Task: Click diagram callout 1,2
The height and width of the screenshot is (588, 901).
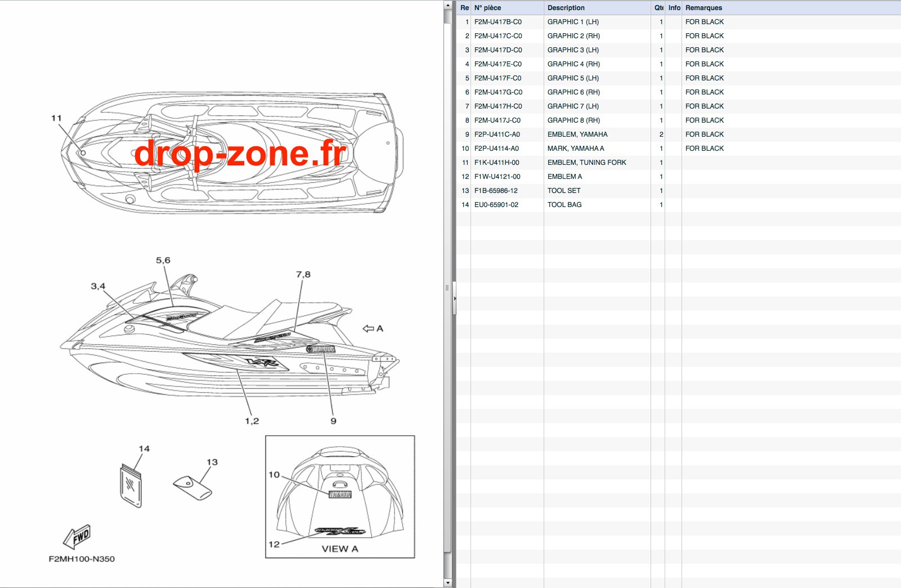Action: click(x=252, y=421)
